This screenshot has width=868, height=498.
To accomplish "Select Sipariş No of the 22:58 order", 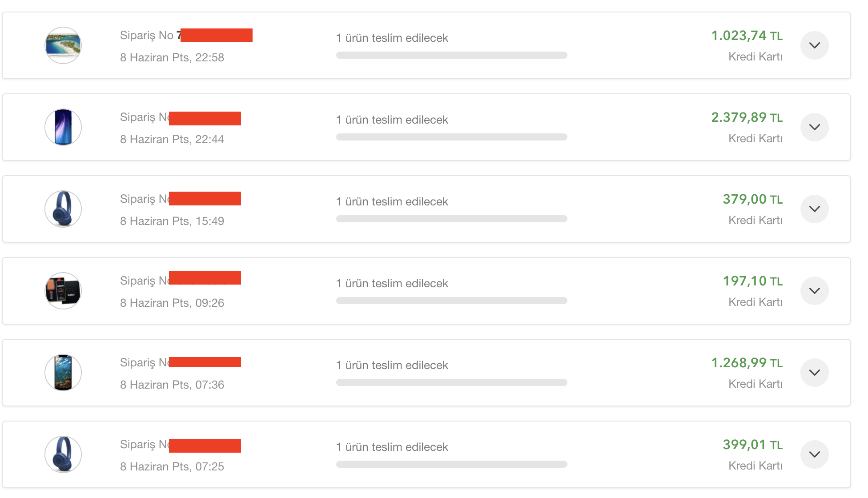I will [186, 35].
